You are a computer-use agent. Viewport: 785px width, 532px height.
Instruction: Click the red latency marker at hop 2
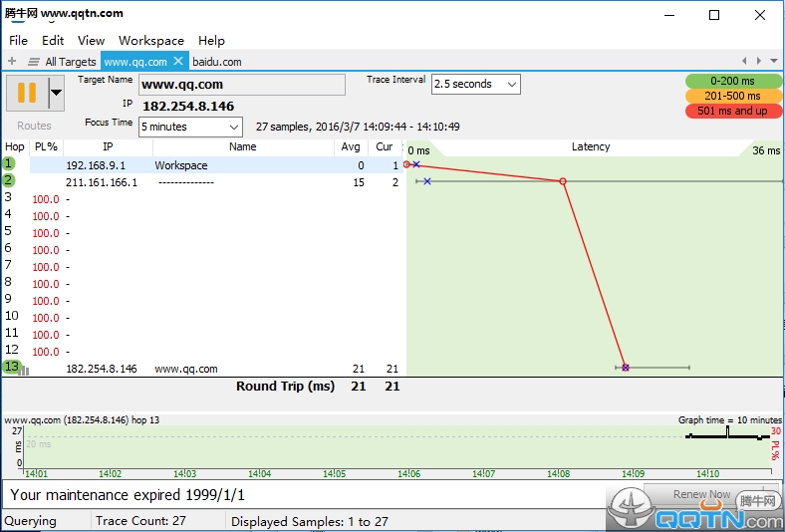563,181
